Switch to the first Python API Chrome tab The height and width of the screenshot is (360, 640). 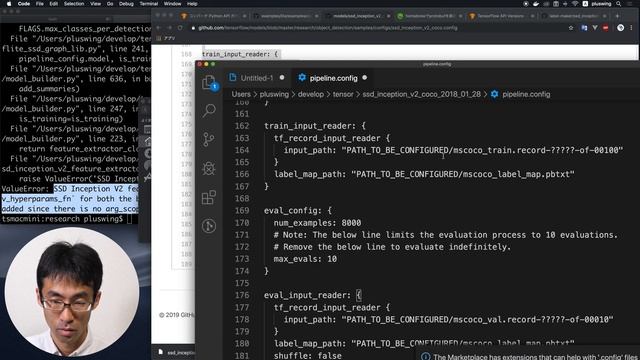(213, 16)
